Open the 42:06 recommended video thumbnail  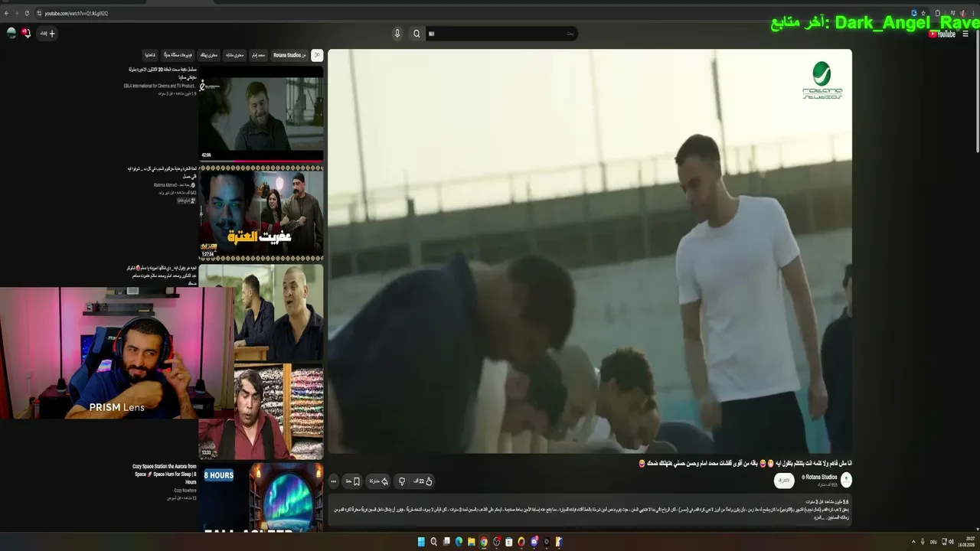tap(261, 113)
